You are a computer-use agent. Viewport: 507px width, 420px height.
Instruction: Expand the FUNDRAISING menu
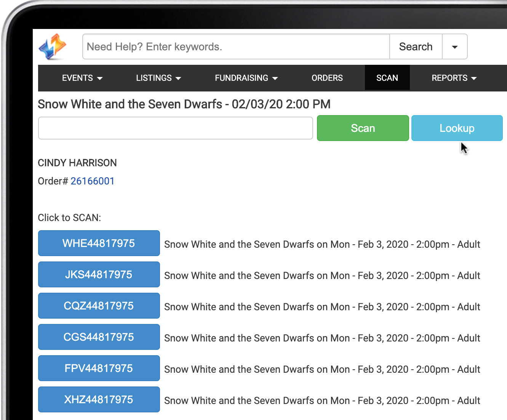coord(246,78)
